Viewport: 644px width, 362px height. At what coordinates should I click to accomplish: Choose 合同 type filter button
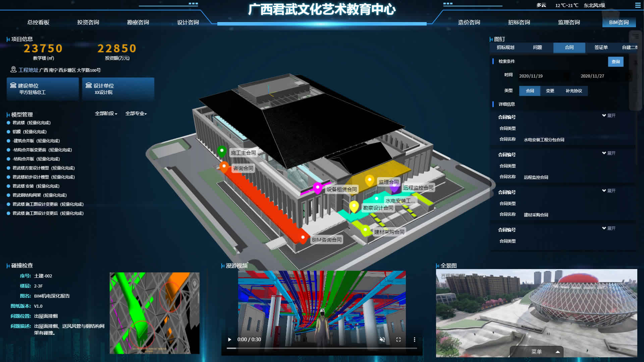[530, 91]
